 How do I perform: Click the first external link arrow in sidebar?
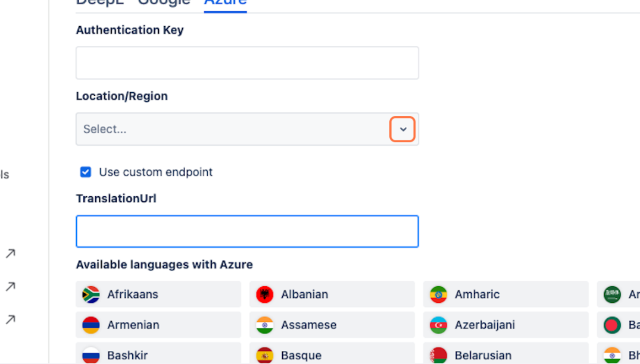(x=10, y=254)
